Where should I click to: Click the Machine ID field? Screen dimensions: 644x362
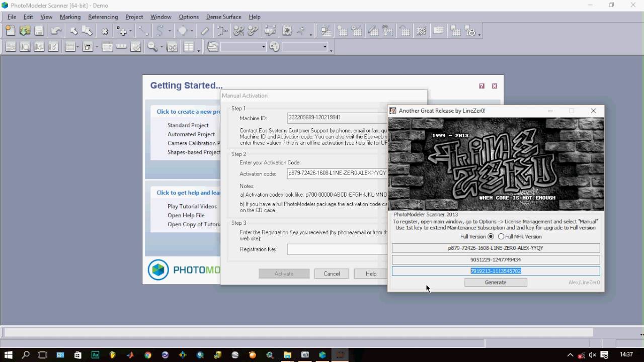[337, 118]
